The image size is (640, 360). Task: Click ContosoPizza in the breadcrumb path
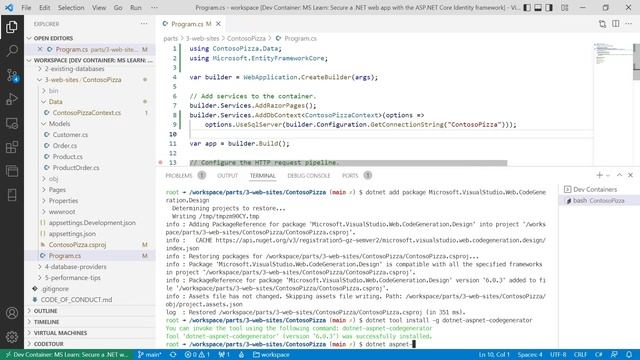pyautogui.click(x=246, y=38)
